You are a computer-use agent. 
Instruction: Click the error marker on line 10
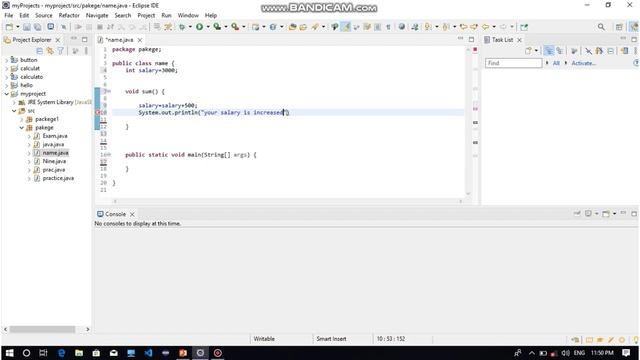[98, 112]
